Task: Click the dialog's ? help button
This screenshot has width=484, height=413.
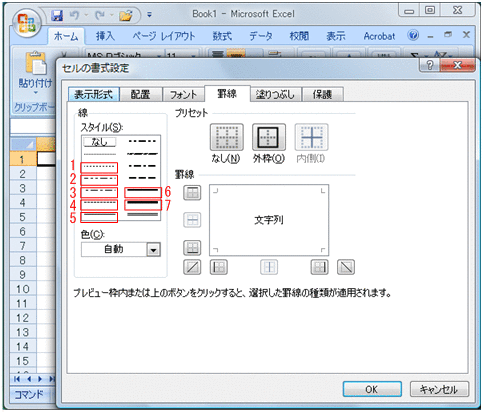Action: (x=430, y=65)
